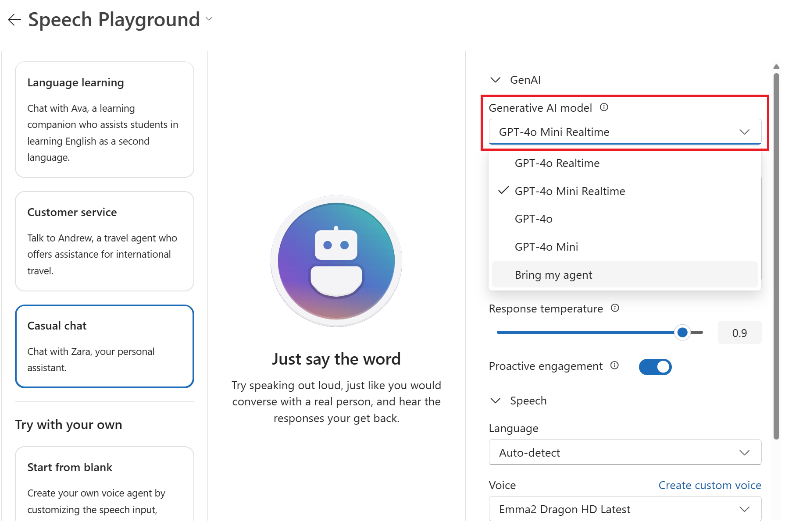
Task: Click the back arrow beside Speech Playground
Action: tap(14, 19)
